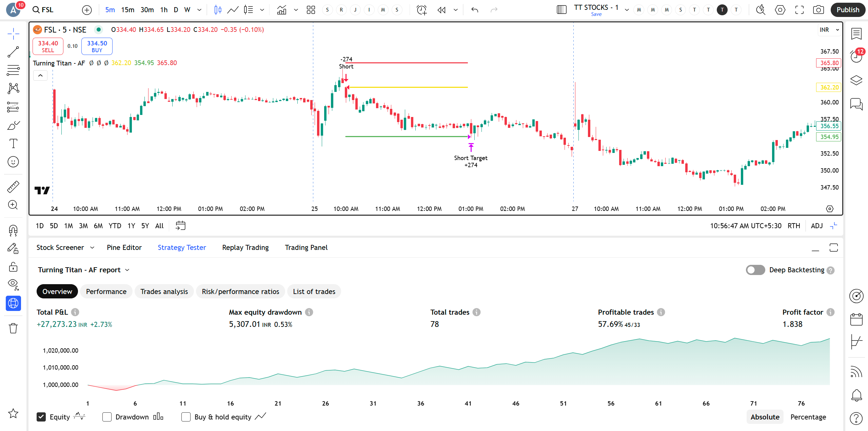Toggle hide all drawings eye icon

tap(13, 285)
